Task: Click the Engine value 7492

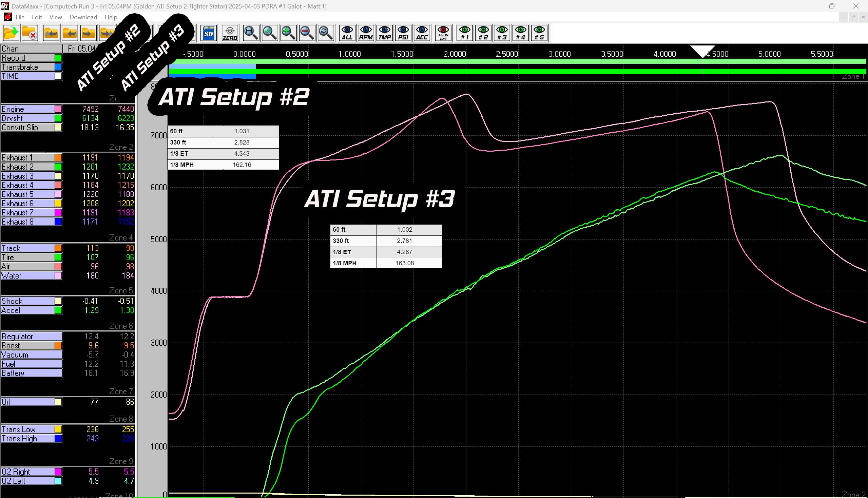Action: click(x=91, y=109)
